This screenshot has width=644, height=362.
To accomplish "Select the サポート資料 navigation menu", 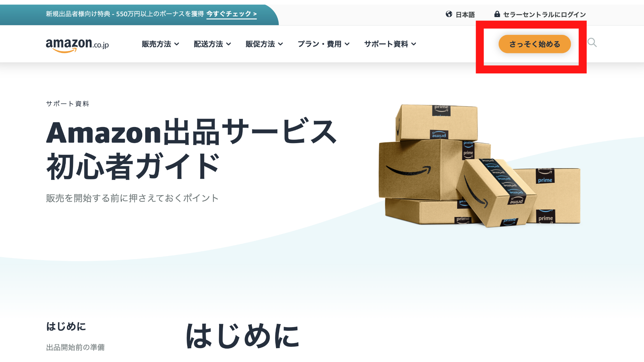I will (390, 44).
